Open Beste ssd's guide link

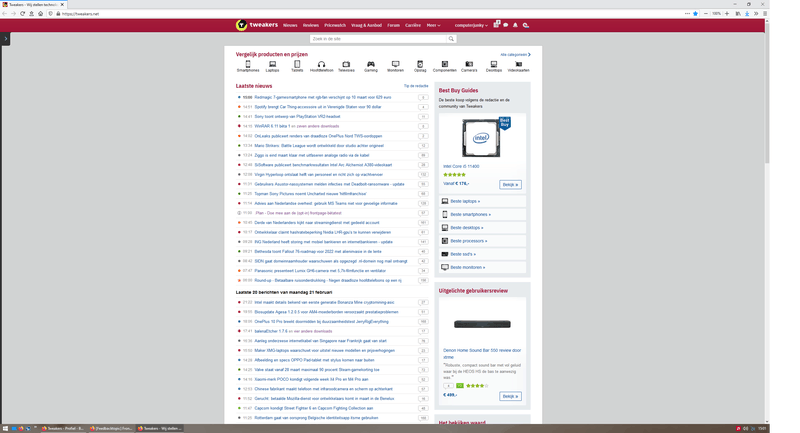coord(463,254)
